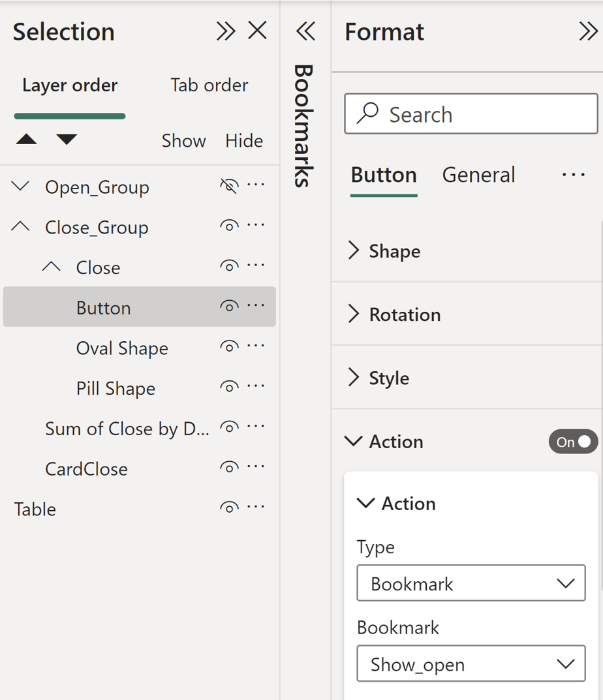This screenshot has height=700, width=603.
Task: Open the overflow menu beside the General tab
Action: tap(573, 174)
